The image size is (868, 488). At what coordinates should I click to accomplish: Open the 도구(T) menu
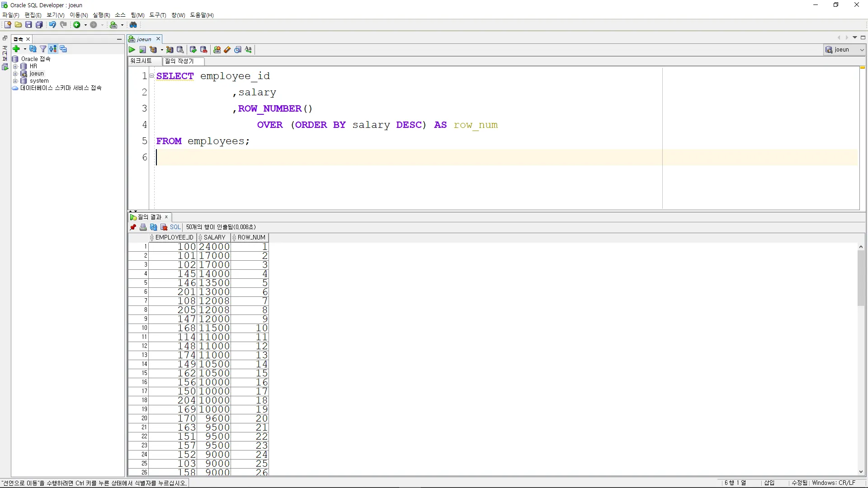(x=158, y=15)
